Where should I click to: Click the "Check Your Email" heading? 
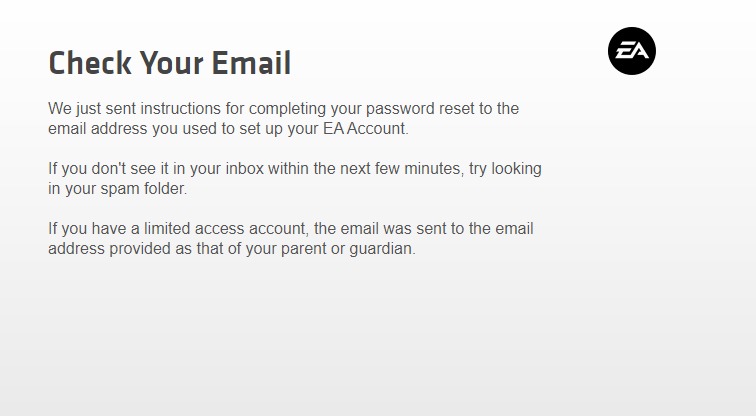click(170, 63)
